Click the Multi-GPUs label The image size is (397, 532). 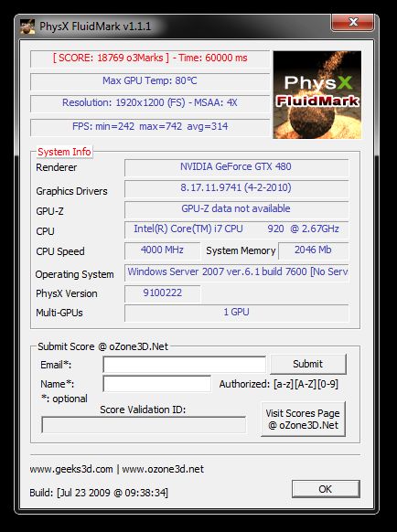click(59, 313)
